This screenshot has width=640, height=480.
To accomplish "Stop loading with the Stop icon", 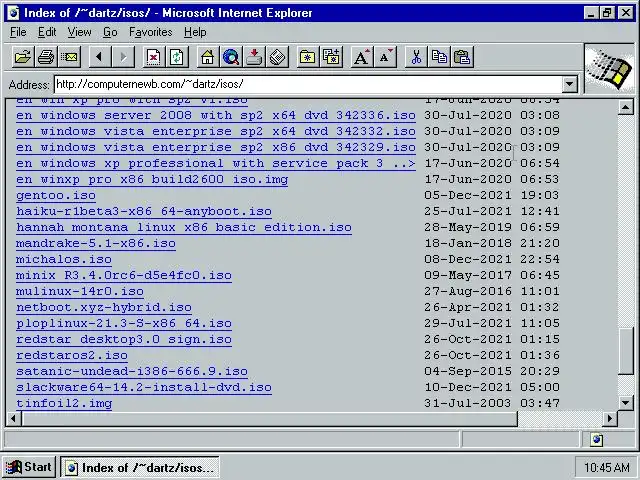I will [154, 57].
